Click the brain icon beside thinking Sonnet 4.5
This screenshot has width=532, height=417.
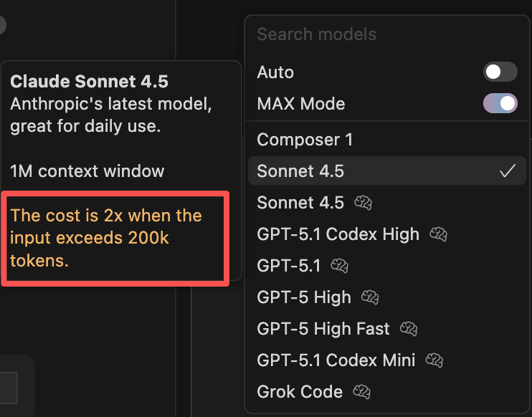364,203
